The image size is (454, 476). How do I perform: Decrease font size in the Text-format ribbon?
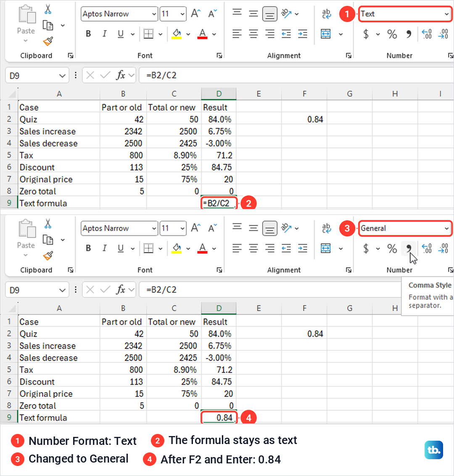click(x=212, y=13)
